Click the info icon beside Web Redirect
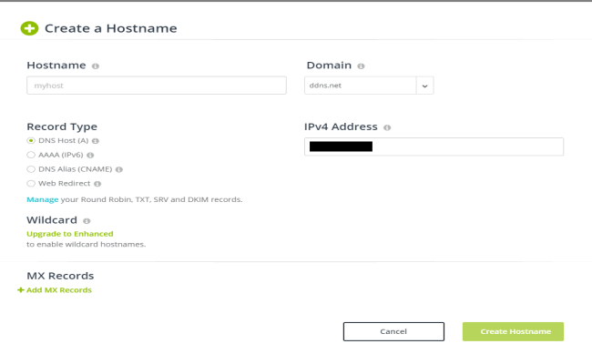The width and height of the screenshot is (592, 364). [97, 183]
